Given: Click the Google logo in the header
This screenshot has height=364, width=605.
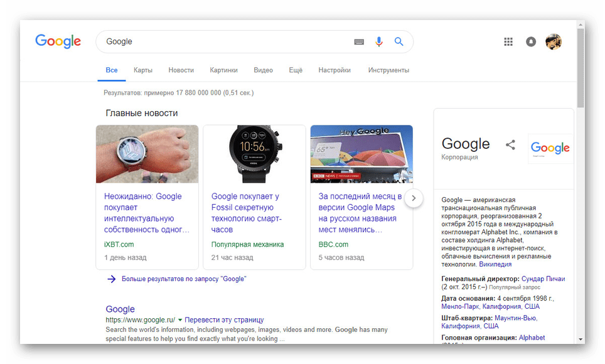Looking at the screenshot, I should (x=58, y=41).
